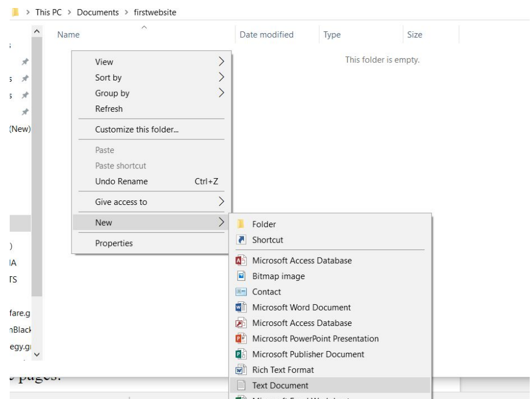Viewport: 532px width, 399px height.
Task: Open the Group by submenu
Action: click(x=112, y=93)
